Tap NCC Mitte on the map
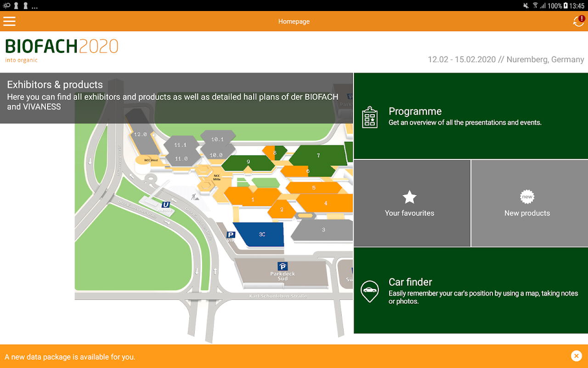Viewport: 588px width, 368px height. coord(217,177)
